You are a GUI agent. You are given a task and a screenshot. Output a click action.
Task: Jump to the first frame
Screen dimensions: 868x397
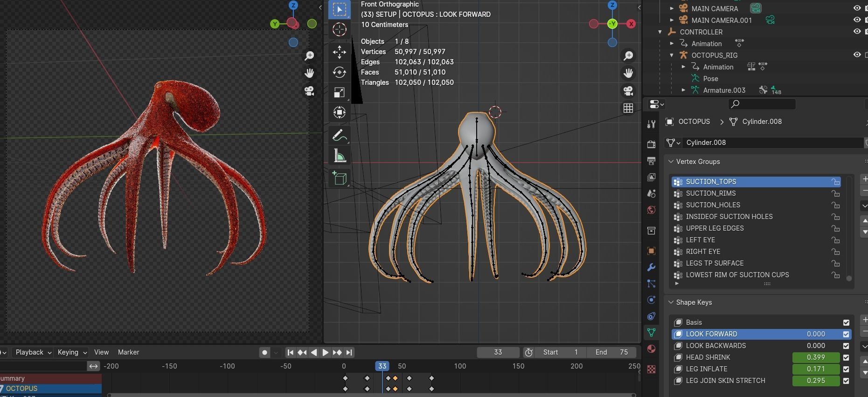290,352
